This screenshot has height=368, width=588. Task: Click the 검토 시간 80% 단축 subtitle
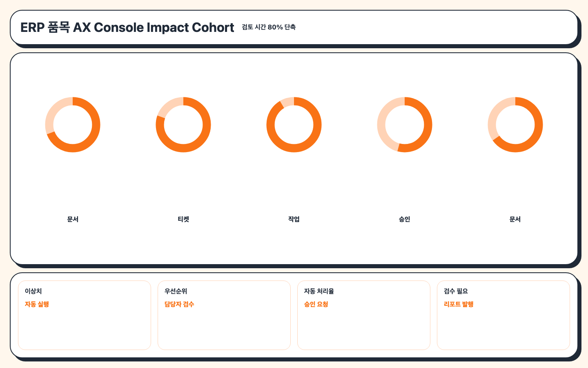click(269, 27)
